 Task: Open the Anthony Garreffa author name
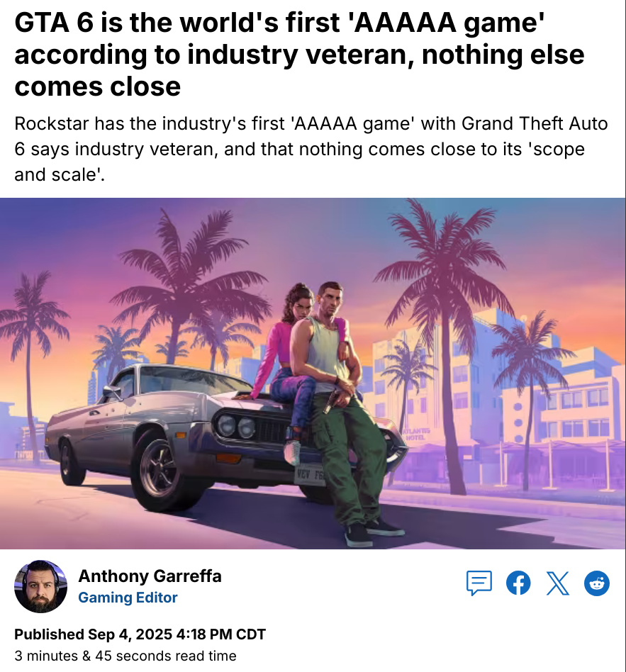pyautogui.click(x=150, y=576)
